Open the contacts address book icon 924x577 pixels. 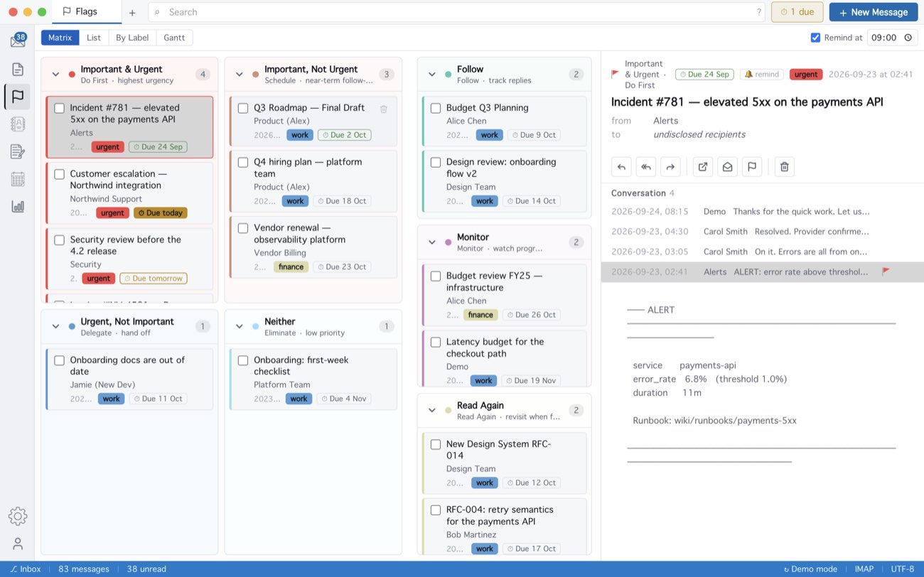click(18, 124)
